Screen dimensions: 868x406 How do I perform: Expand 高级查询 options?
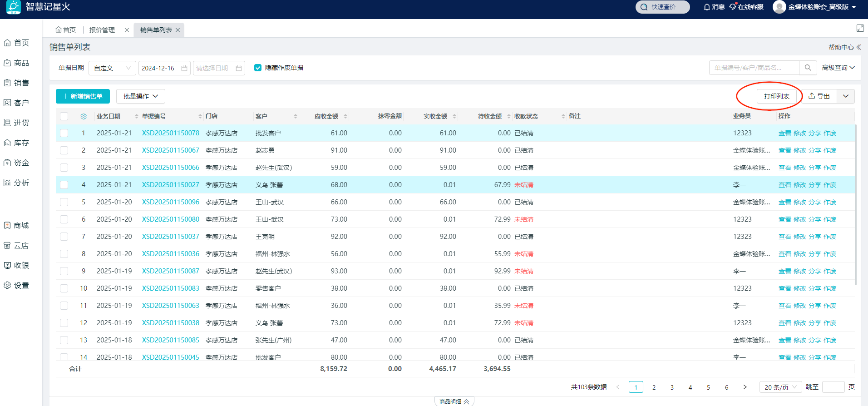[838, 68]
